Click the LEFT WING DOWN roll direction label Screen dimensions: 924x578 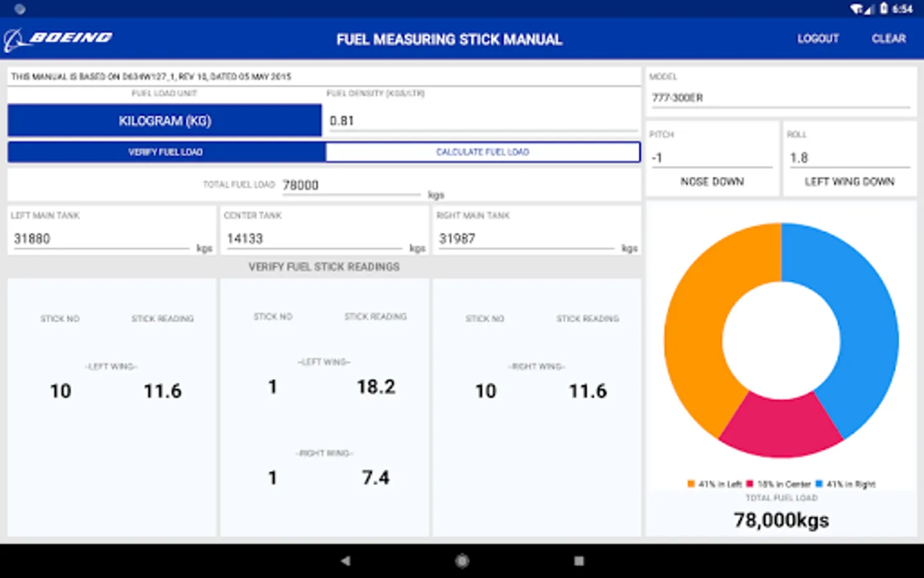pos(850,182)
